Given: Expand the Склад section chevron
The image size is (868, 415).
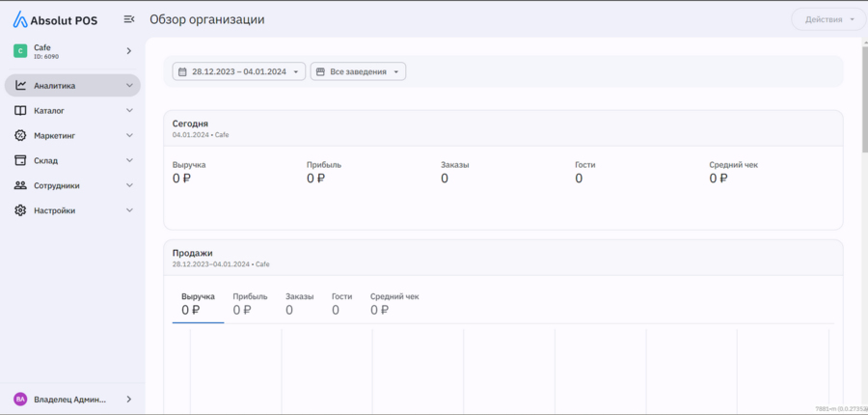Looking at the screenshot, I should tap(129, 161).
